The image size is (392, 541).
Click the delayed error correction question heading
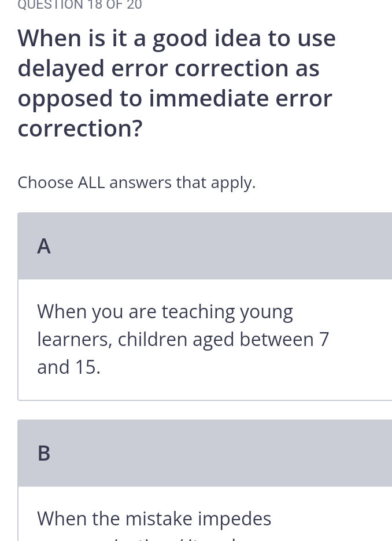[x=176, y=83]
